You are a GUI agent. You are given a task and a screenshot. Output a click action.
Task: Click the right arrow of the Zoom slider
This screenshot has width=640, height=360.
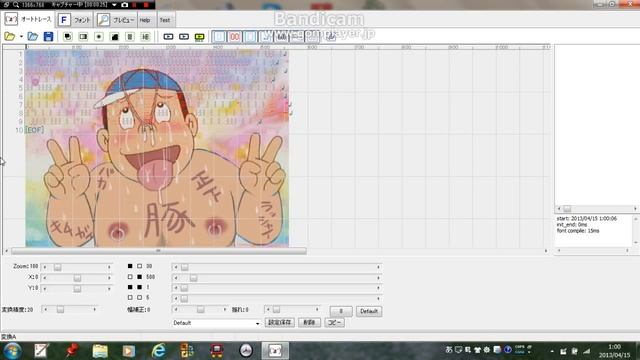tap(109, 267)
